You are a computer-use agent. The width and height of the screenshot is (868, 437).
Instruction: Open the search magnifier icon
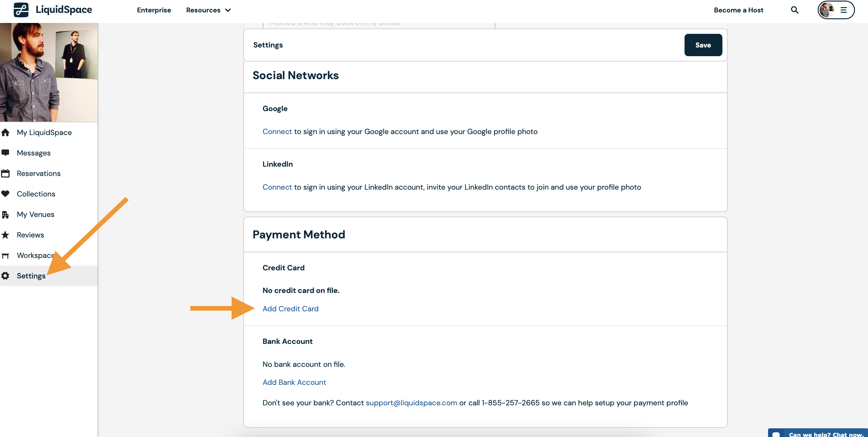(794, 10)
